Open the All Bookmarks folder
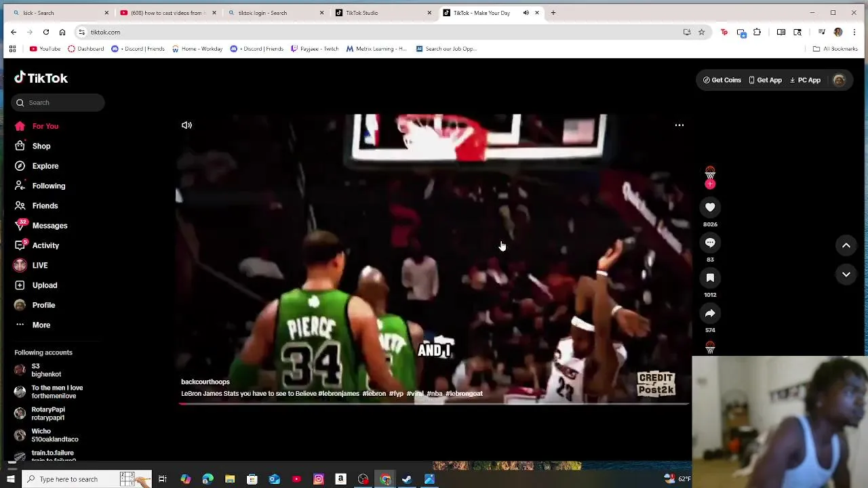The width and height of the screenshot is (868, 488). 835,49
